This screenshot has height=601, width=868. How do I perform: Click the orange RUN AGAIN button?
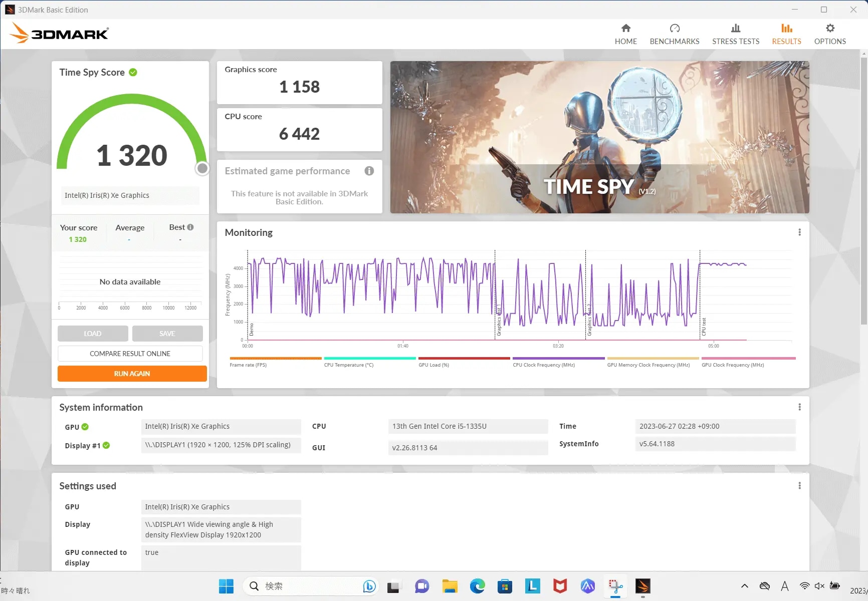point(132,374)
